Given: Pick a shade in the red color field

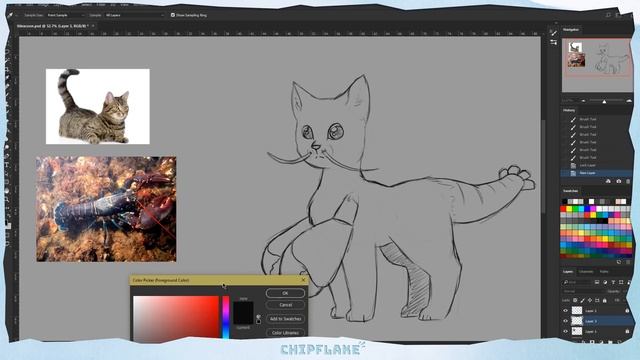Looking at the screenshot, I should click(176, 317).
